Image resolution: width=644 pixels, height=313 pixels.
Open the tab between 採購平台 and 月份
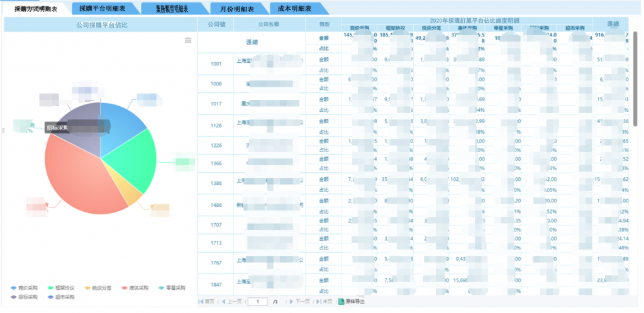[x=173, y=8]
